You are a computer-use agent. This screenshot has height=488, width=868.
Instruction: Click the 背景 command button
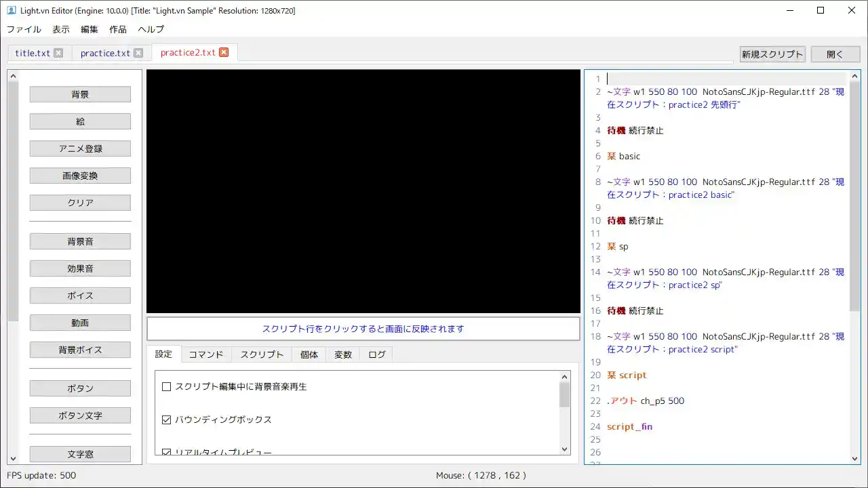click(80, 94)
